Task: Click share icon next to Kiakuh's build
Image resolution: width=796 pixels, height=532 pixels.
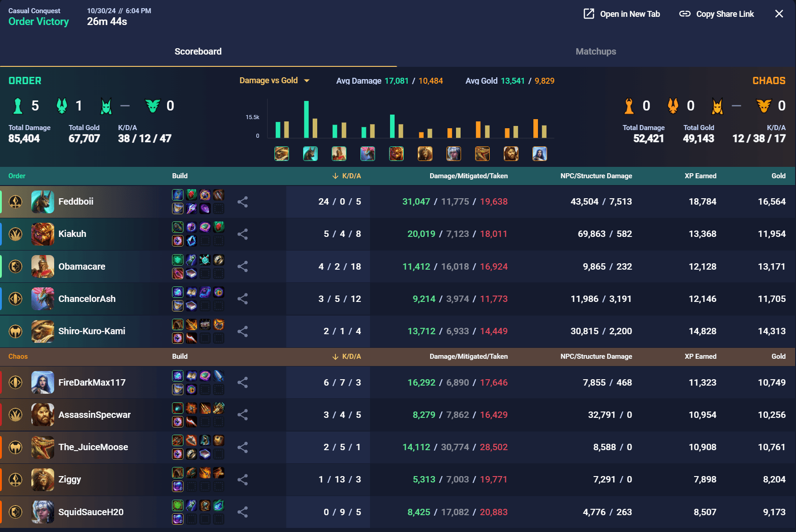Action: 243,234
